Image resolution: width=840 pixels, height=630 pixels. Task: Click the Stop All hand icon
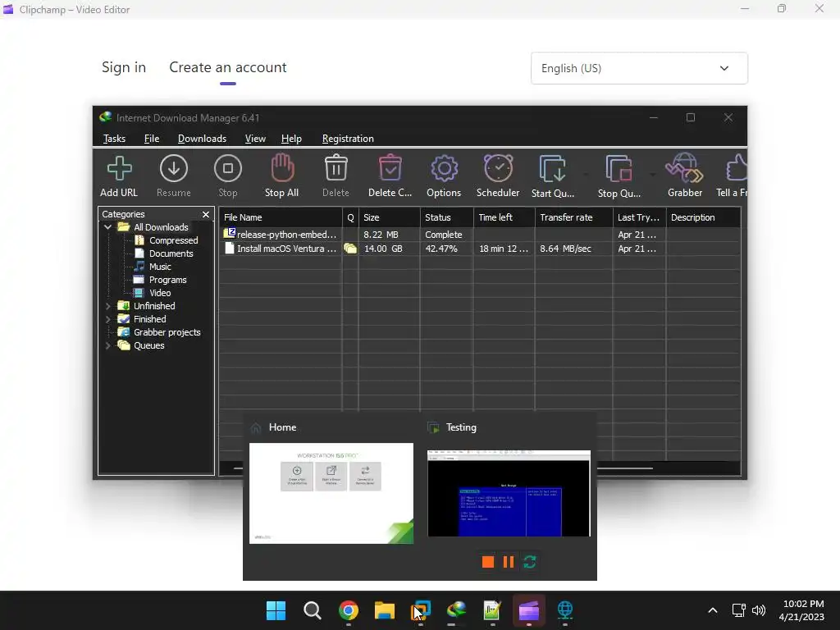(x=282, y=176)
